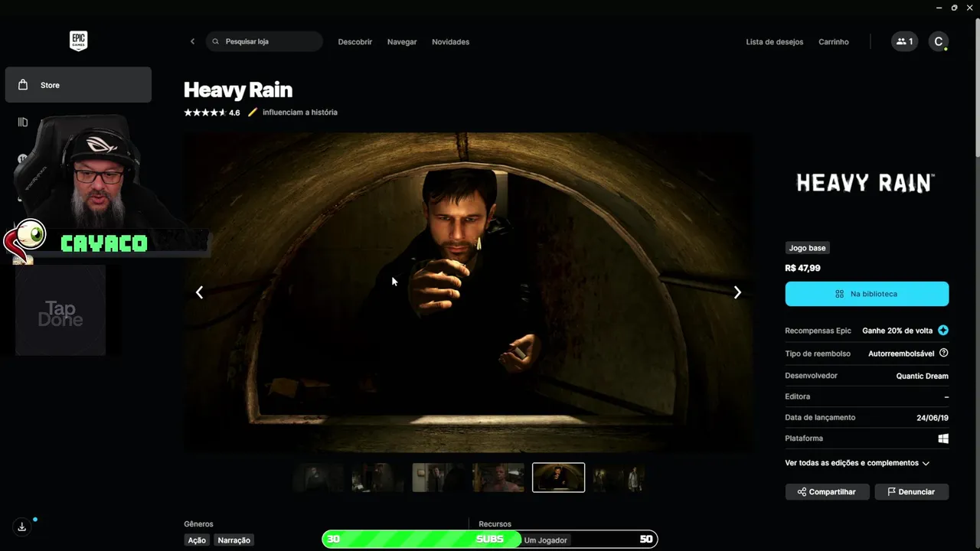Select the first screenshot thumbnail
980x551 pixels.
tap(318, 478)
